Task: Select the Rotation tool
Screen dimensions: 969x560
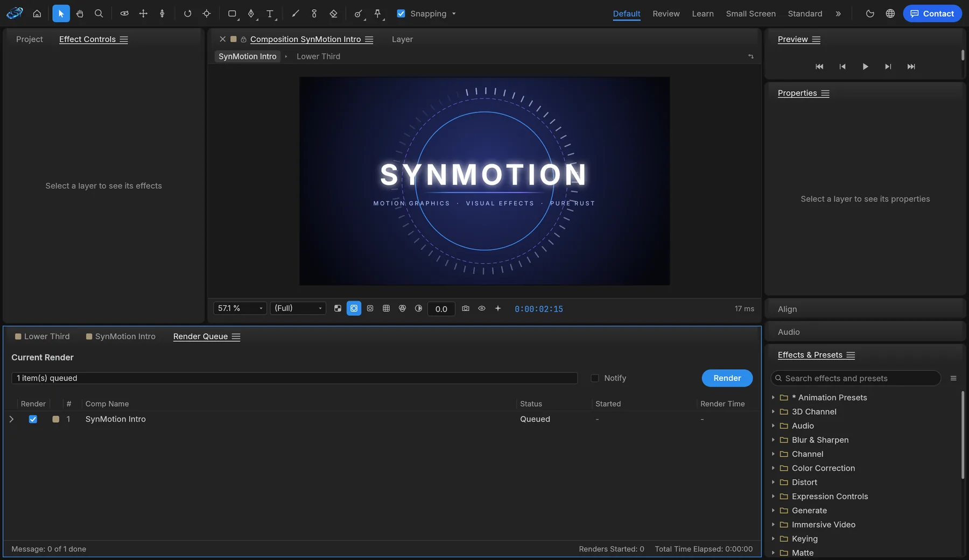Action: pyautogui.click(x=187, y=13)
